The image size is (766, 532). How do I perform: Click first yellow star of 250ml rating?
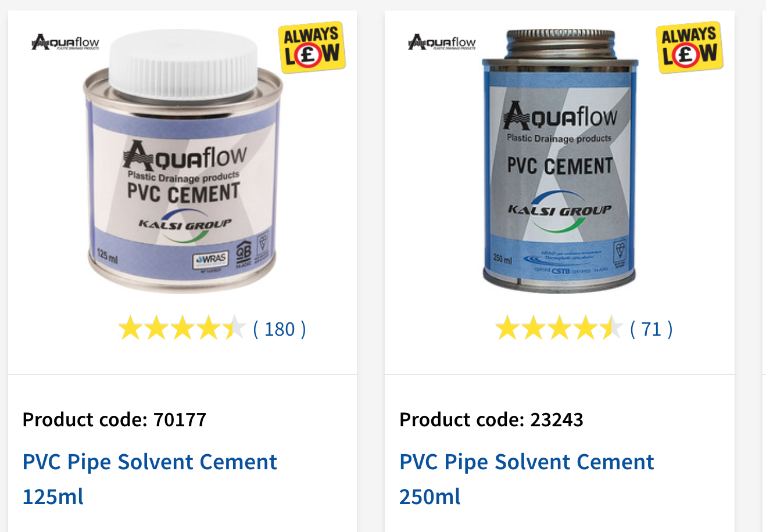coord(507,329)
